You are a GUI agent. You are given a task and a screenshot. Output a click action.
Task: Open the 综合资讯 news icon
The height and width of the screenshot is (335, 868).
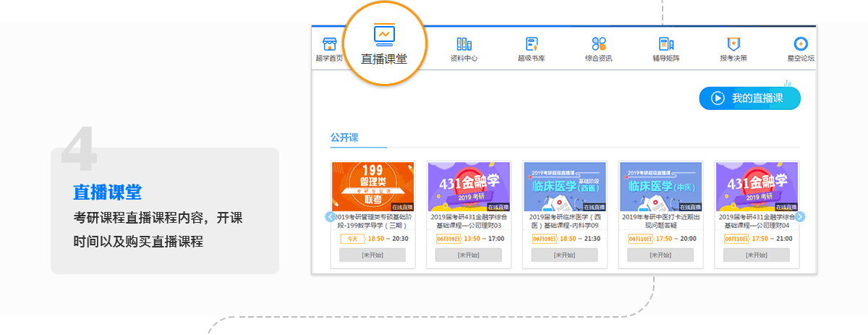[599, 44]
